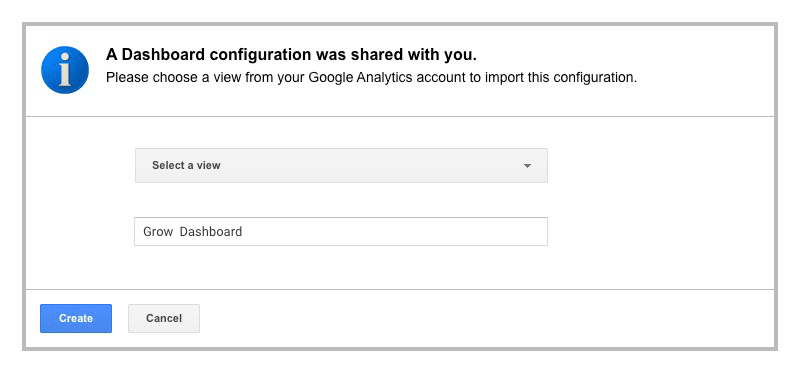Choose a Google Analytics view from selector
802x373 pixels.
pyautogui.click(x=341, y=165)
